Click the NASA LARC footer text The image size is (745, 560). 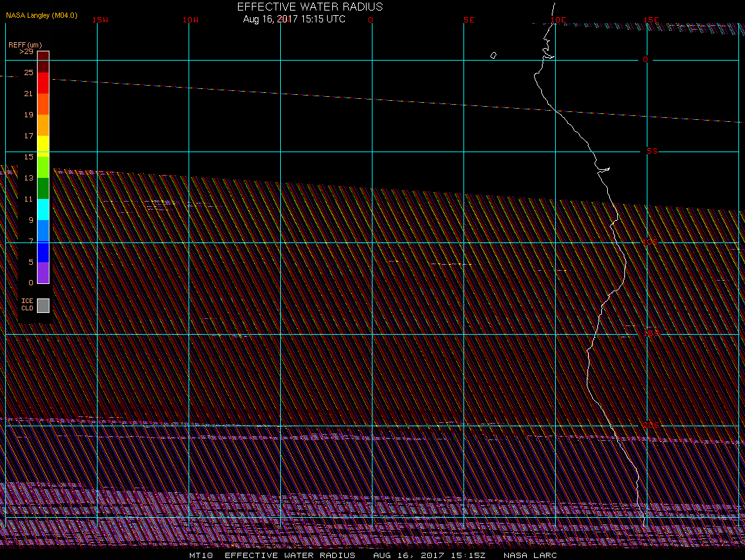click(530, 555)
